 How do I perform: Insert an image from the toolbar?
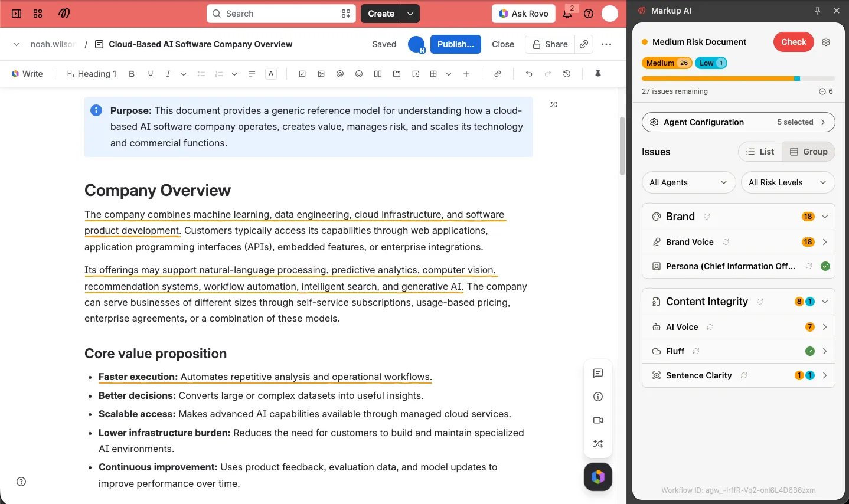coord(321,74)
